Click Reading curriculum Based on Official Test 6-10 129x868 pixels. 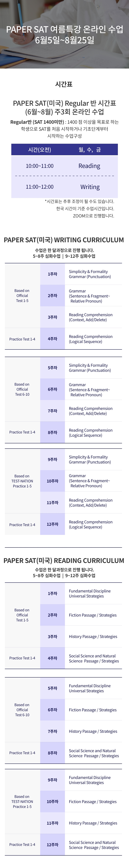pos(22,710)
